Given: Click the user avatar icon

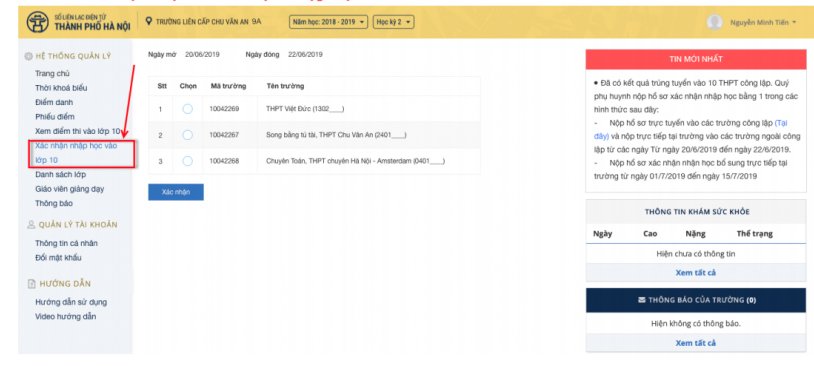Looking at the screenshot, I should coord(715,22).
